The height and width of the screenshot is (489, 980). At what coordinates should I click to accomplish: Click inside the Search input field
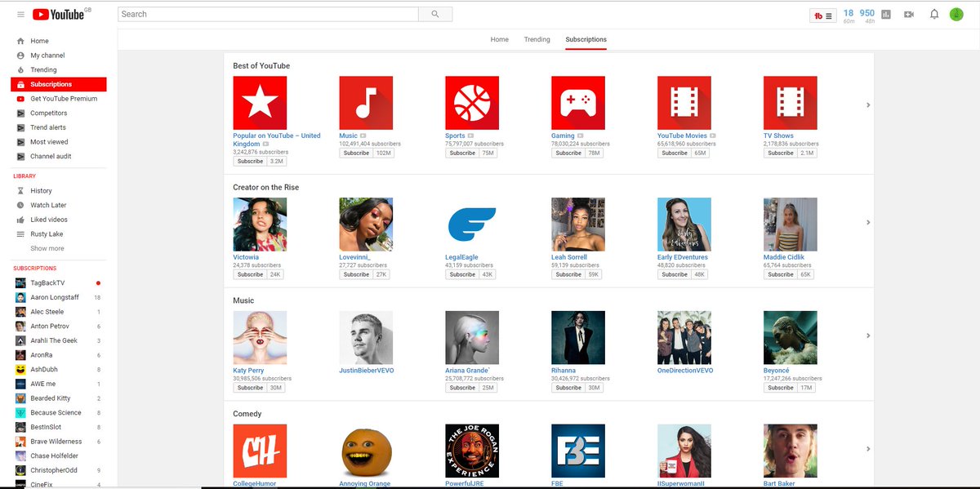pos(268,14)
